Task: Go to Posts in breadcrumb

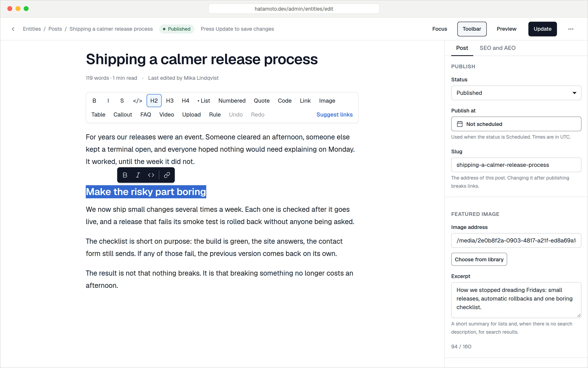Action: point(55,29)
